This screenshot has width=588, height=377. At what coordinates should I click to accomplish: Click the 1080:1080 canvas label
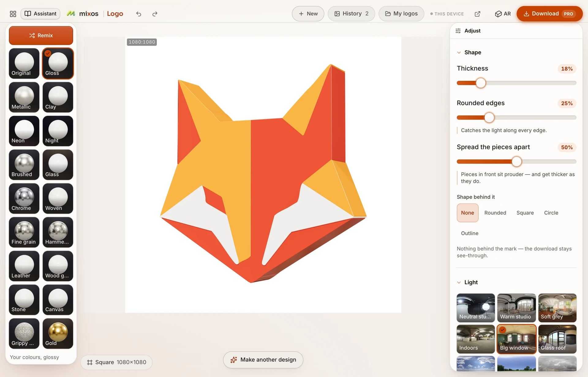142,42
